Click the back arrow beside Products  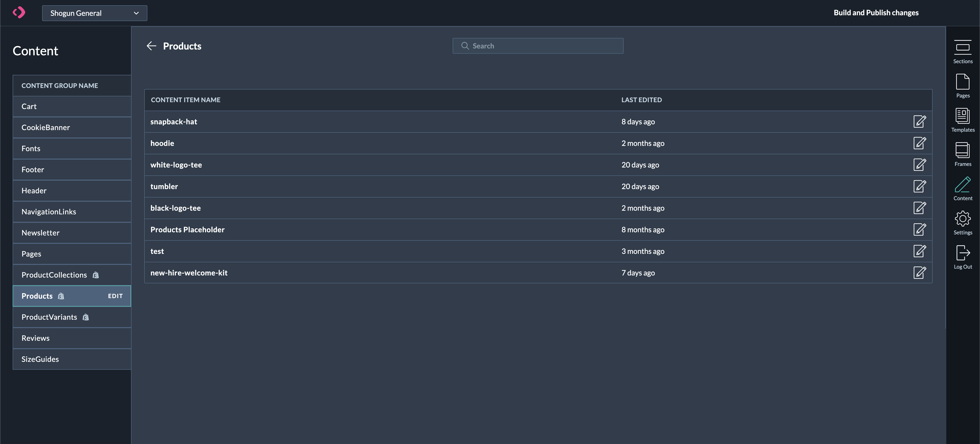pyautogui.click(x=151, y=46)
